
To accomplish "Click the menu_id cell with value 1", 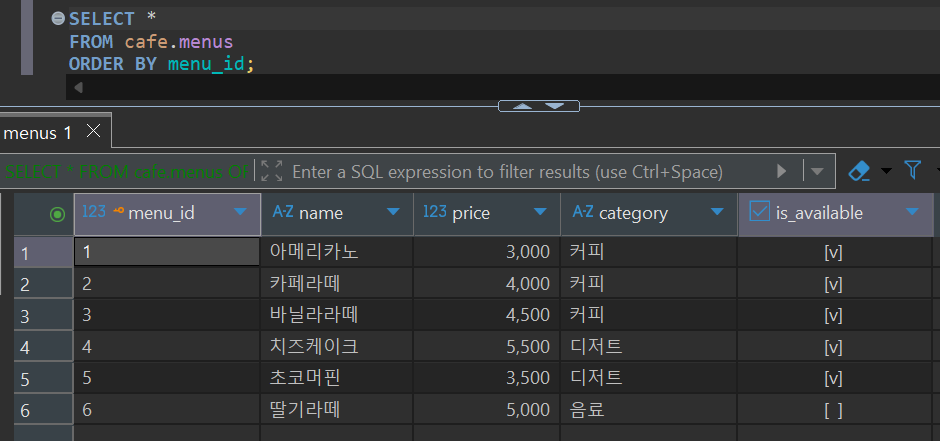I will click(167, 252).
